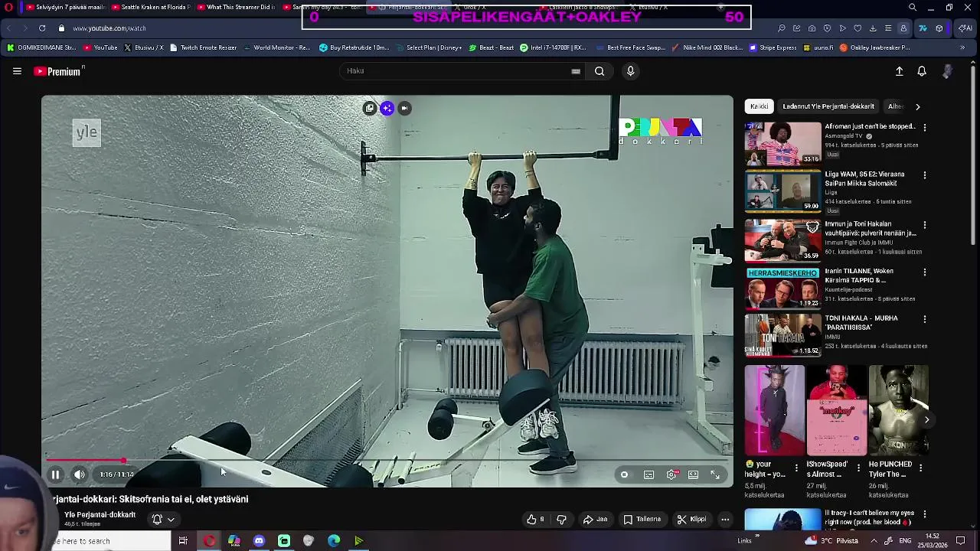Open more actions menu below video
Viewport: 980px width, 551px height.
(725, 519)
